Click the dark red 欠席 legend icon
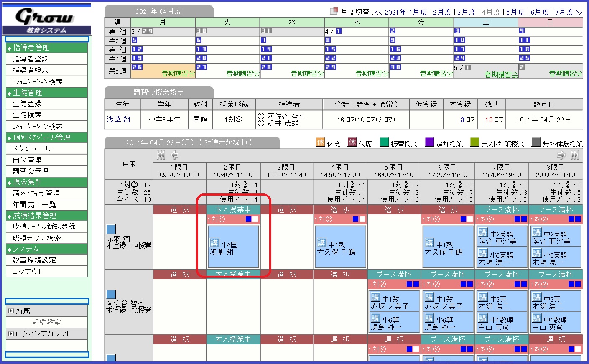Viewport: 589px width, 364px height. tap(352, 142)
